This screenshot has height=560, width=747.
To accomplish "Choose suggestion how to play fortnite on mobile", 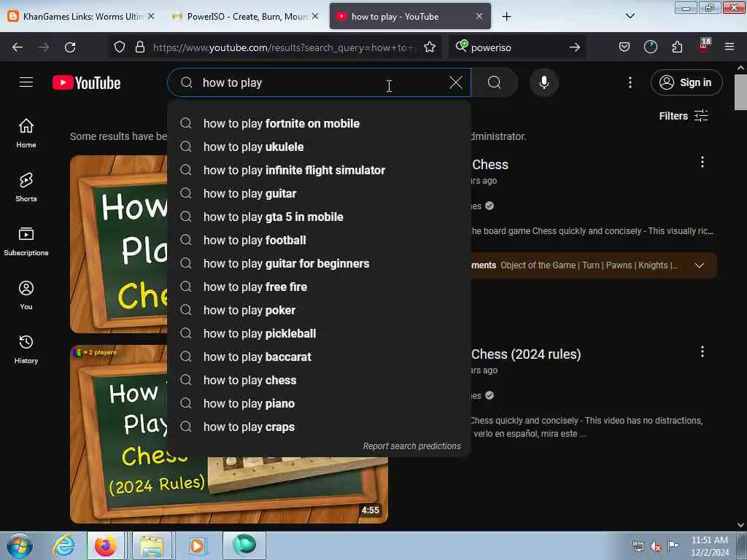I will [x=320, y=123].
